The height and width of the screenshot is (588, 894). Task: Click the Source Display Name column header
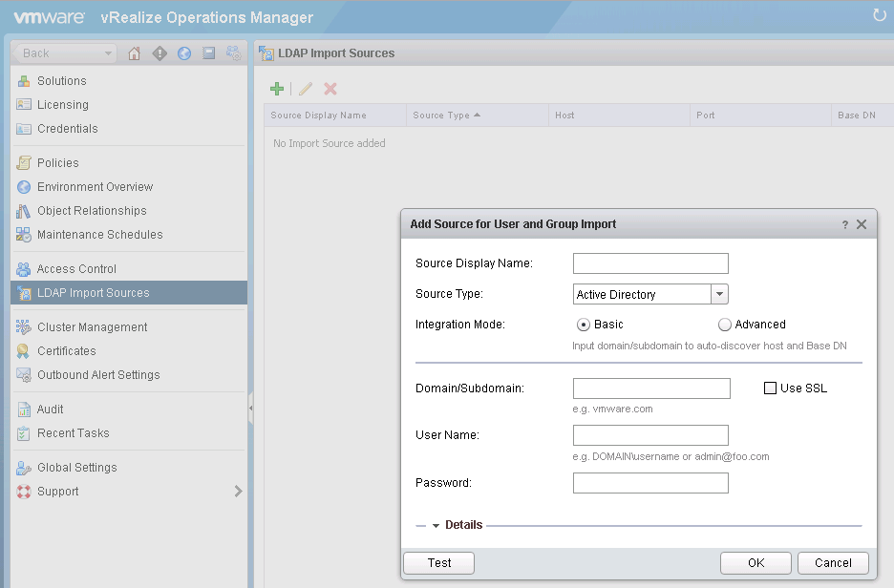click(335, 115)
